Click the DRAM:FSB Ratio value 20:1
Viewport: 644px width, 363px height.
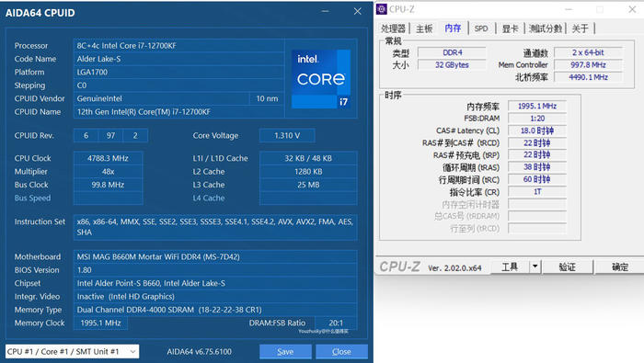(x=336, y=323)
